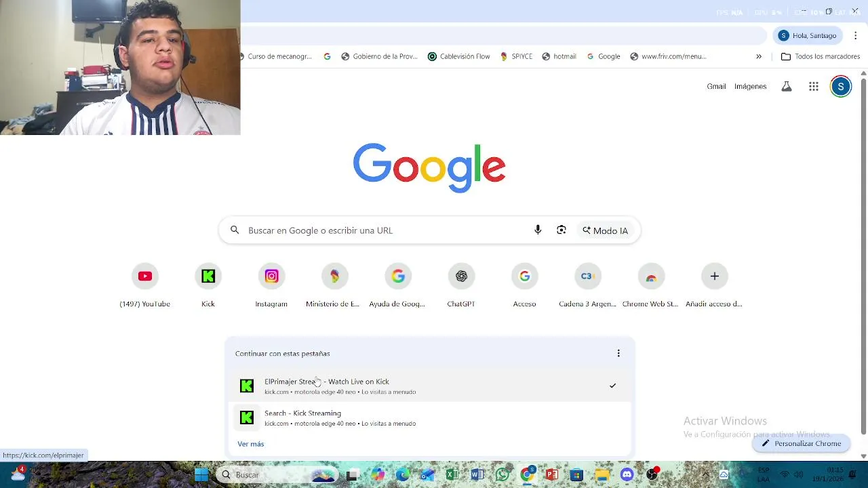Open the www.friv.com/menu... bookmark
The width and height of the screenshot is (868, 488).
[x=668, y=56]
